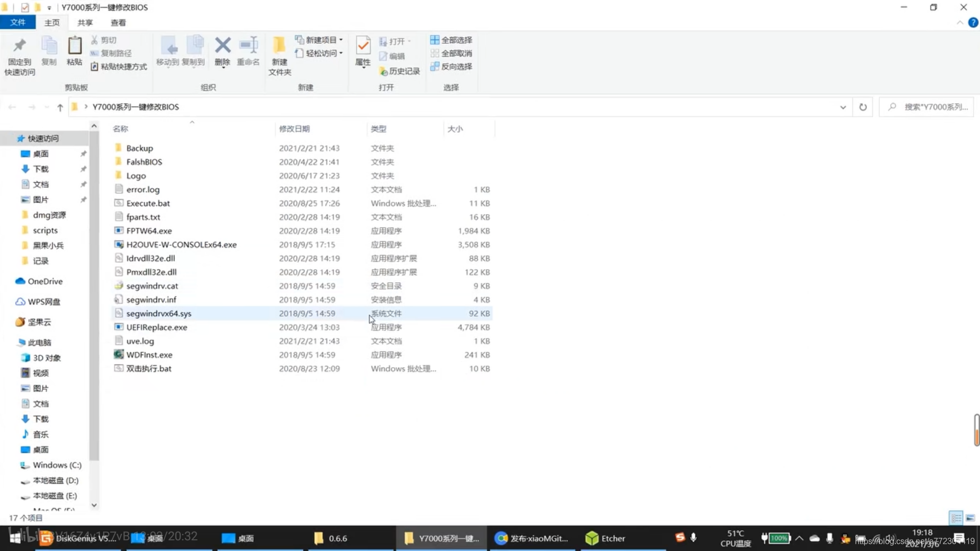The height and width of the screenshot is (551, 980).
Task: Sort by the Name column header
Action: (x=120, y=129)
